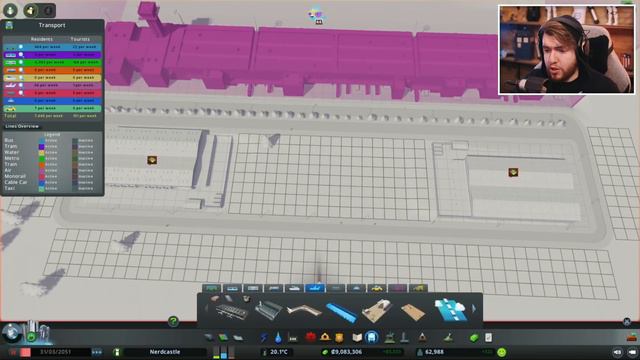Open the Police department menu
The image size is (640, 360).
[x=339, y=338]
